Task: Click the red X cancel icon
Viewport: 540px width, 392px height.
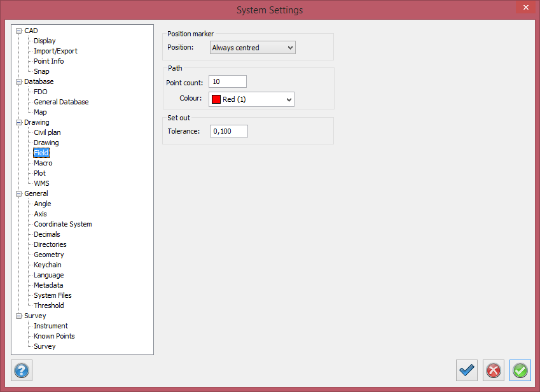Action: click(493, 370)
